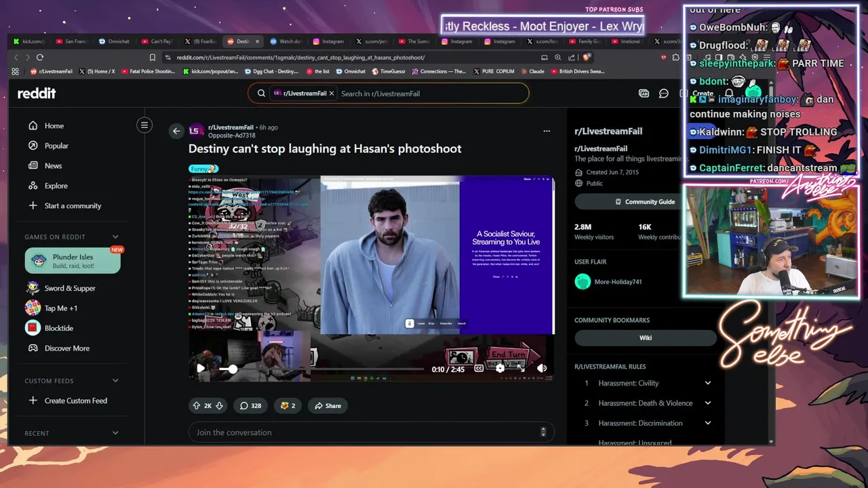Open the Plunder Isles game card
The height and width of the screenshot is (488, 868).
73,261
